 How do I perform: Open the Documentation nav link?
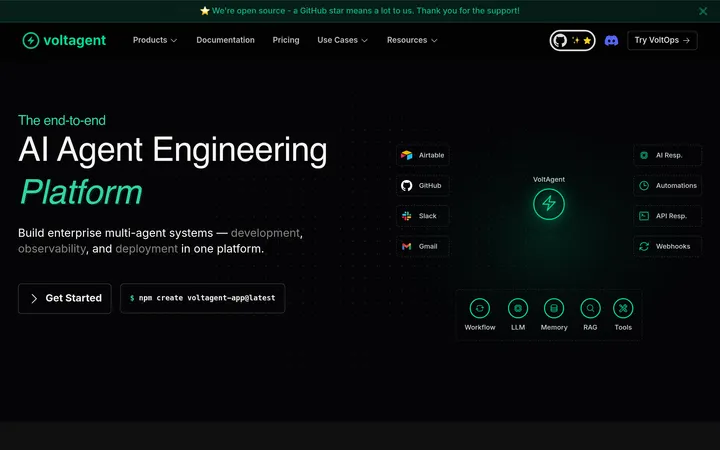click(x=225, y=40)
